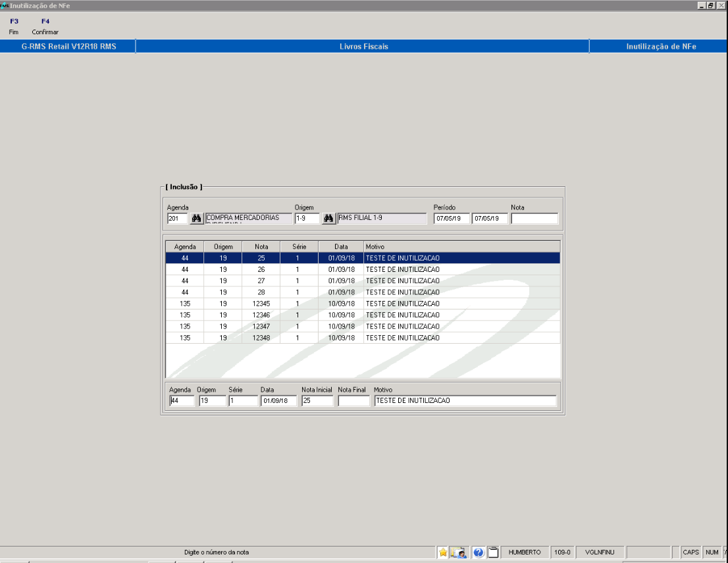
Task: Click the Origem column header
Action: pyautogui.click(x=223, y=247)
